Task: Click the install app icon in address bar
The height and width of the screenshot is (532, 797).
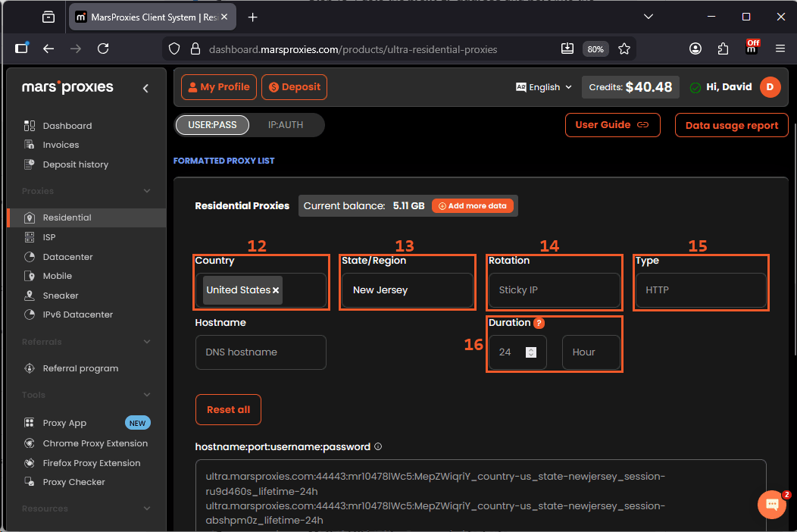Action: point(567,49)
